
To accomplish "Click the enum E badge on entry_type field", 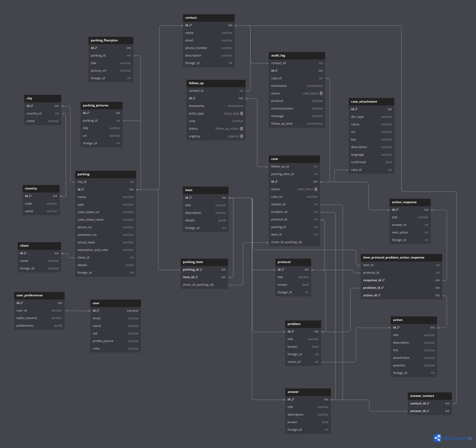I will tap(242, 113).
